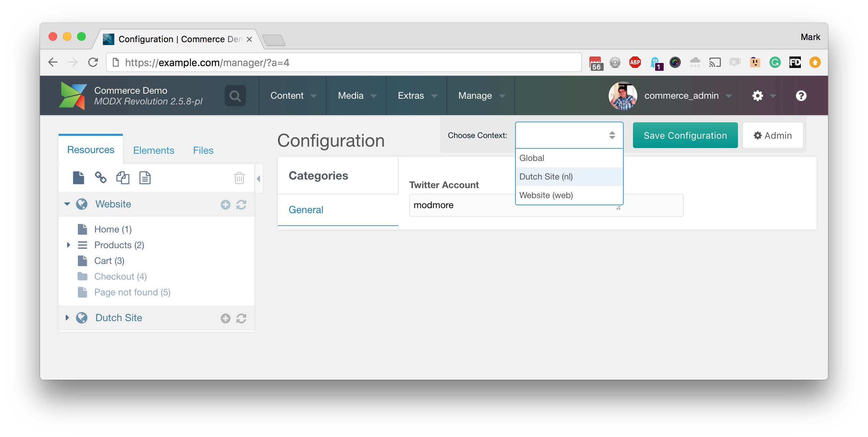Viewport: 868px width, 437px height.
Task: Open the Content menu
Action: [x=293, y=95]
